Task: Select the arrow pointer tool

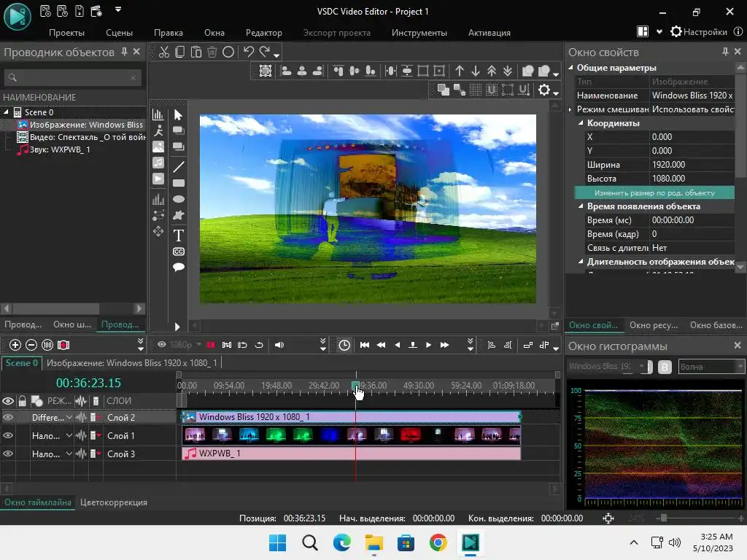Action: coord(178,114)
